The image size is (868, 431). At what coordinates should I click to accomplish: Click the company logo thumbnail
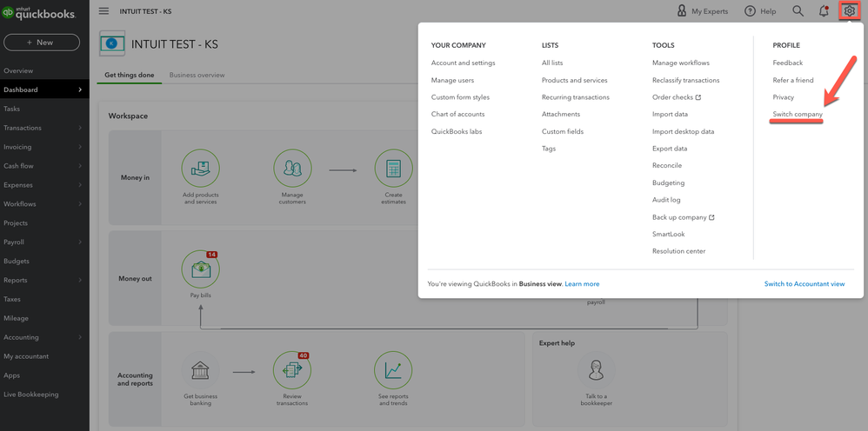tap(112, 43)
